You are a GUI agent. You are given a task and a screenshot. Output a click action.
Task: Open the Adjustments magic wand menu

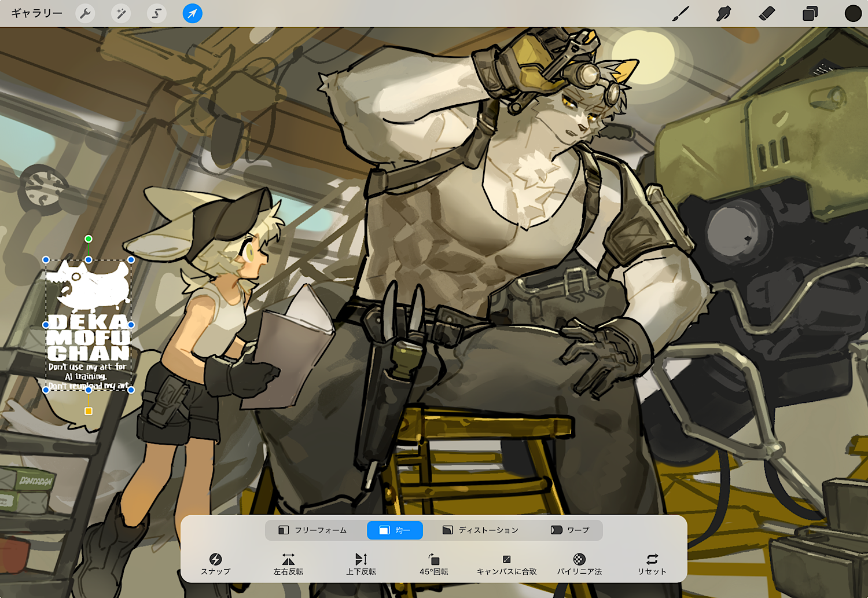pos(121,13)
